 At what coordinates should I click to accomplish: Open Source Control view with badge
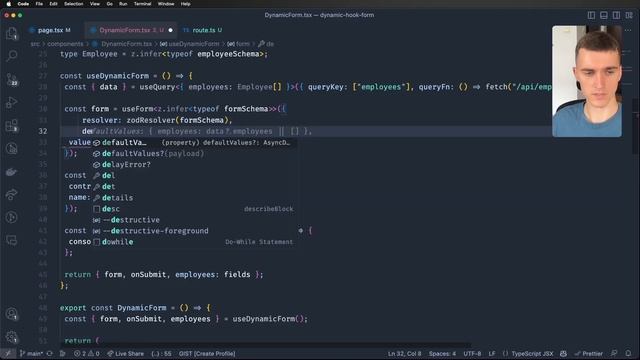(12, 79)
